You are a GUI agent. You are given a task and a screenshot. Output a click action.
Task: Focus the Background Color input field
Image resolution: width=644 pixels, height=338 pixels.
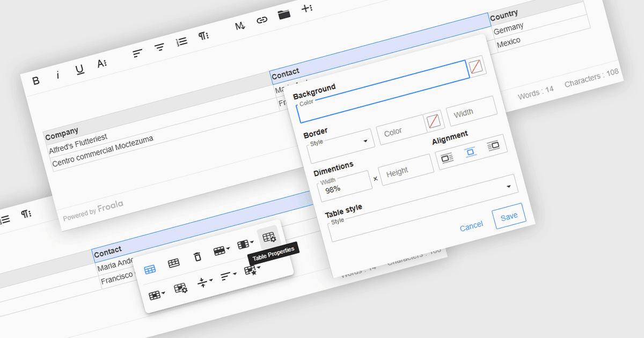pos(383,92)
